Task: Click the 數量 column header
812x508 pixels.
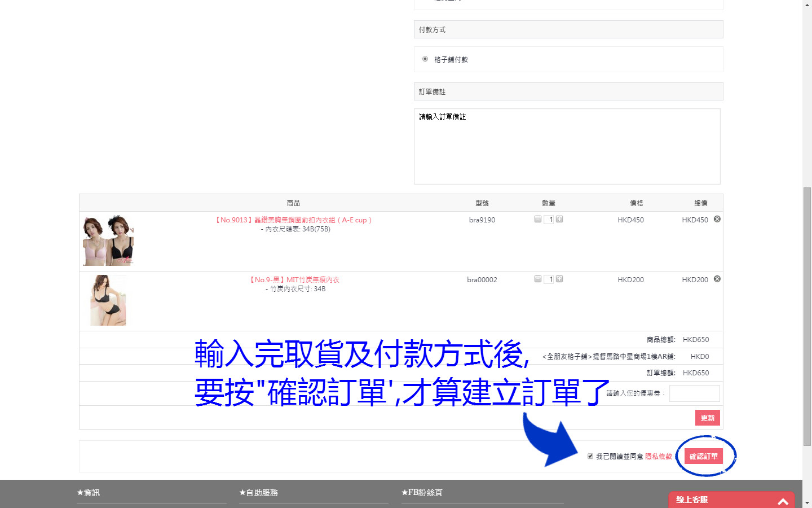Action: click(549, 203)
